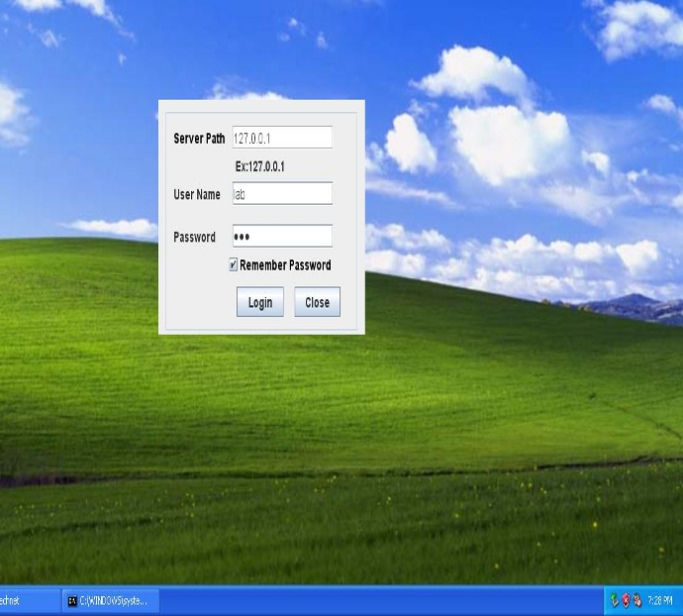Screen dimensions: 683x616
Task: Open the red shield Security Center tray icon
Action: point(626,601)
